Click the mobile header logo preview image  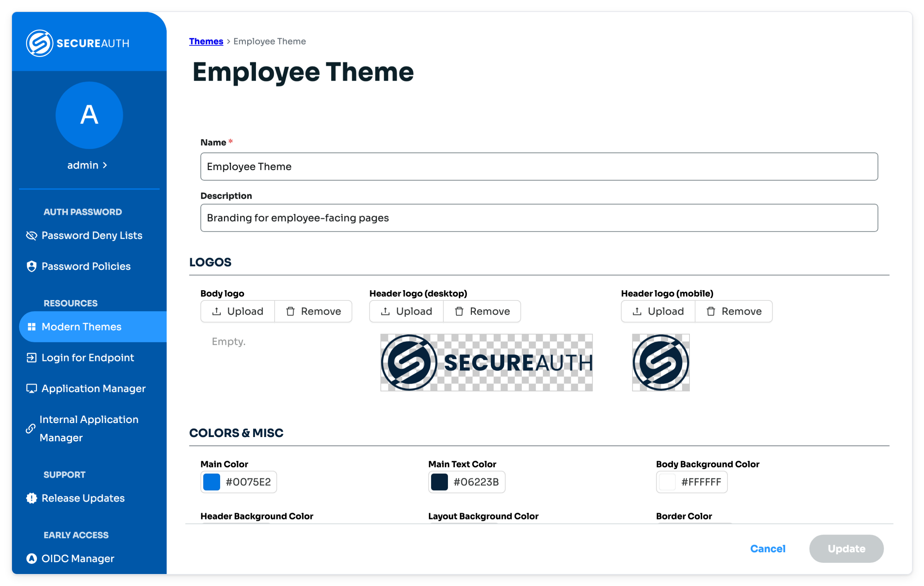point(661,363)
